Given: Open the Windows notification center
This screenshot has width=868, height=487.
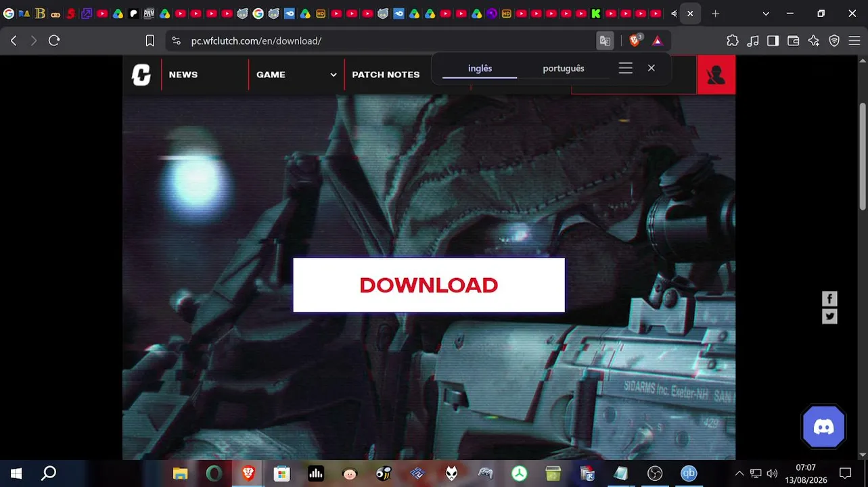Looking at the screenshot, I should point(845,473).
